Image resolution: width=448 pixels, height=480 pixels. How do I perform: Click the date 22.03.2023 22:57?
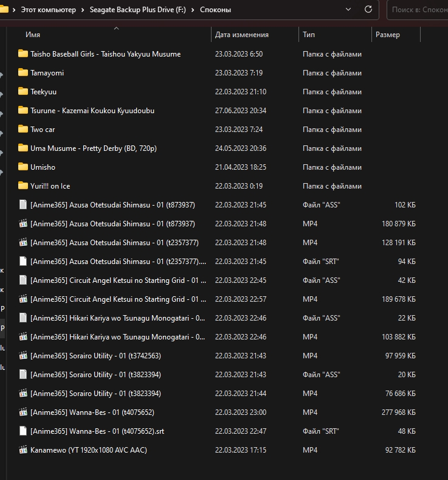[x=241, y=299]
